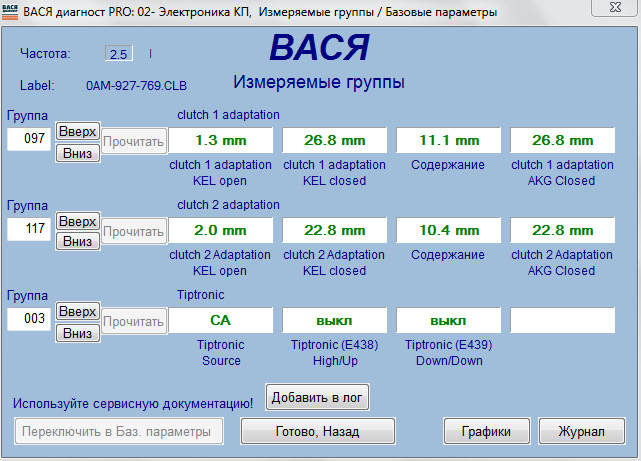Click Прочитать button for group 003
The width and height of the screenshot is (641, 461).
(x=134, y=321)
